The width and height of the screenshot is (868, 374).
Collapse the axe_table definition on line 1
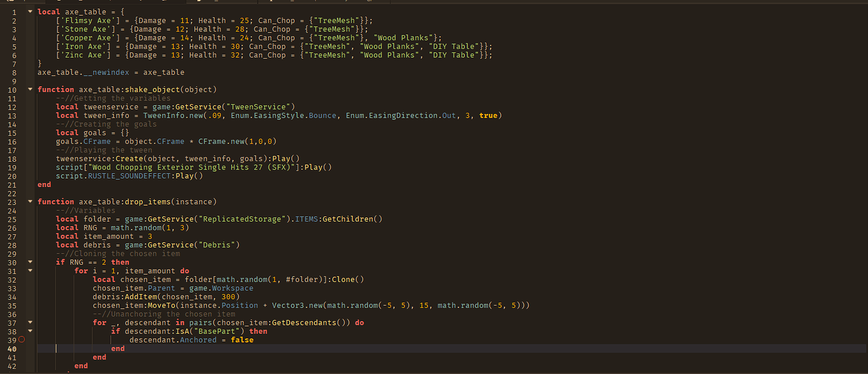[30, 11]
